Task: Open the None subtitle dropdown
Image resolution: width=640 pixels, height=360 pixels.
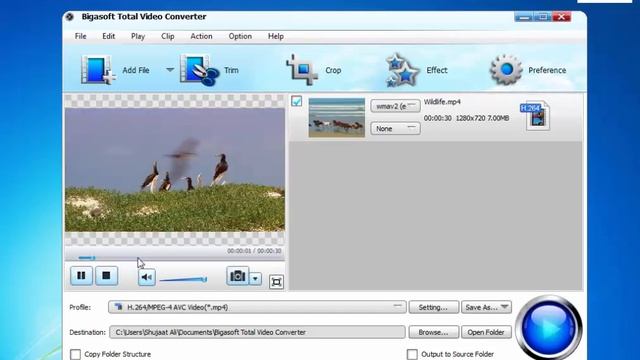Action: [x=395, y=129]
